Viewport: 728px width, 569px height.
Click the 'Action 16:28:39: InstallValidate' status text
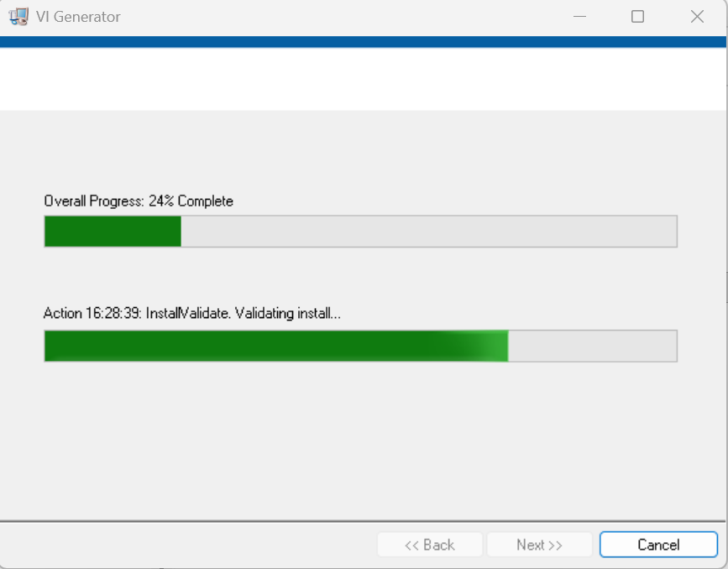pyautogui.click(x=192, y=313)
